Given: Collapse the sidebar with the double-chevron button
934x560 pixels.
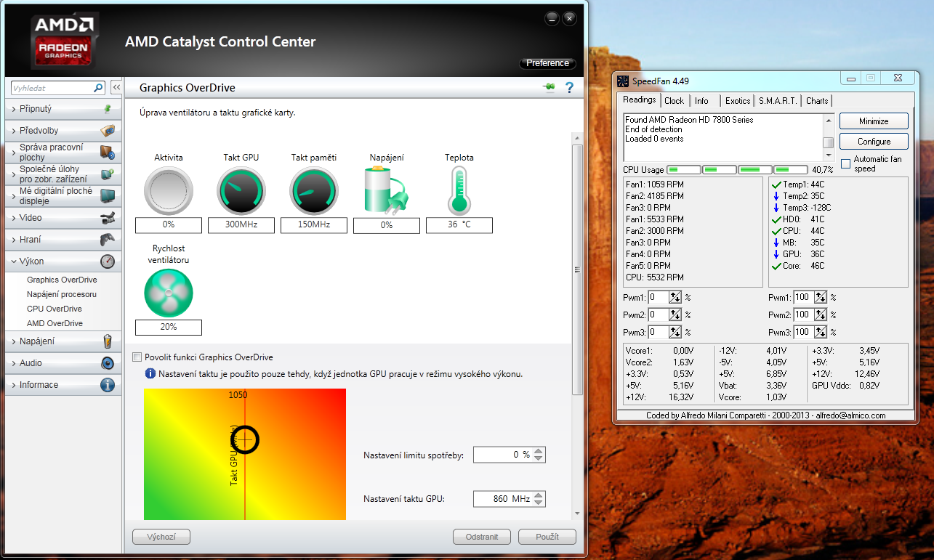Looking at the screenshot, I should 116,88.
